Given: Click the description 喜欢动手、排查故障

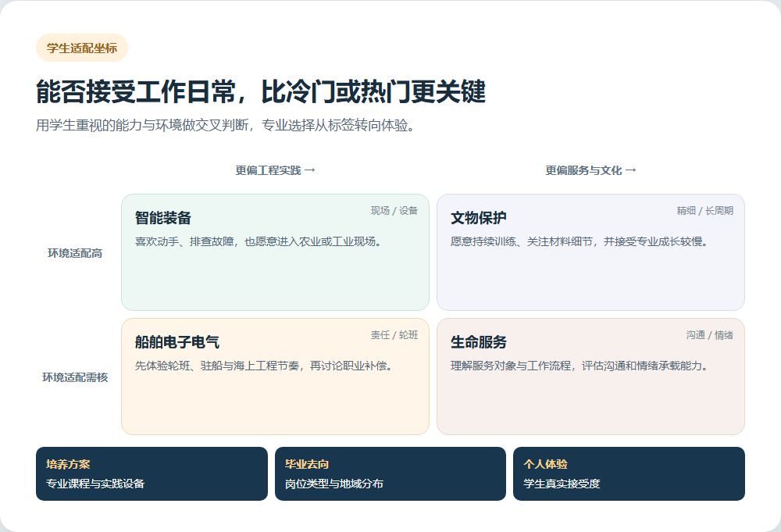Looking at the screenshot, I should pos(259,241).
